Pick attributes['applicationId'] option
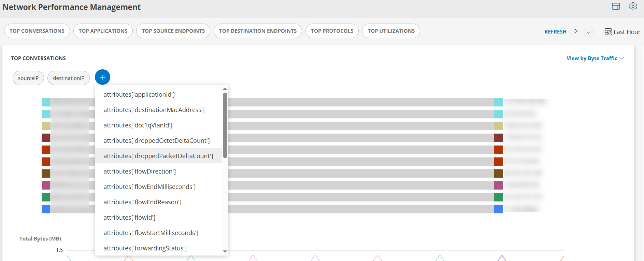 coord(139,94)
